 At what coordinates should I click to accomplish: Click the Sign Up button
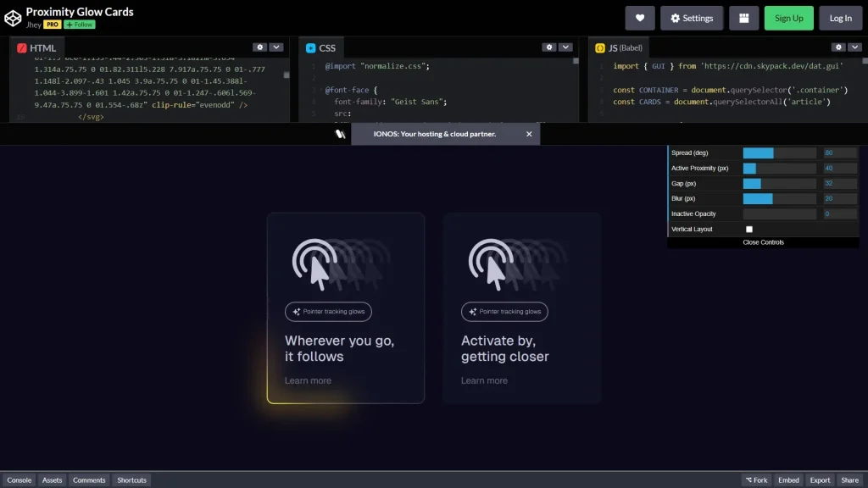[x=788, y=17]
